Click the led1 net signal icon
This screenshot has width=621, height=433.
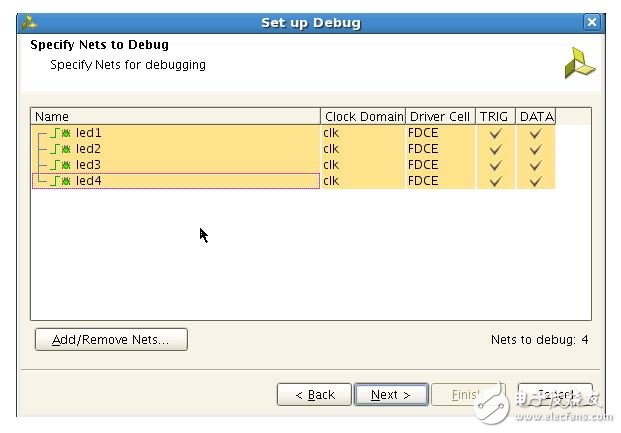(x=62, y=133)
